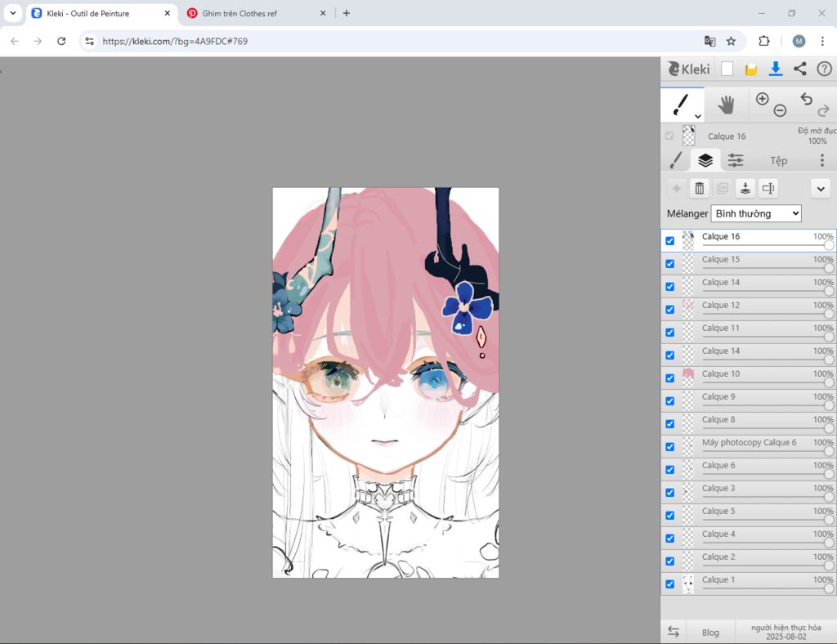This screenshot has width=837, height=644.
Task: Select the hand pan tool
Action: [x=726, y=105]
